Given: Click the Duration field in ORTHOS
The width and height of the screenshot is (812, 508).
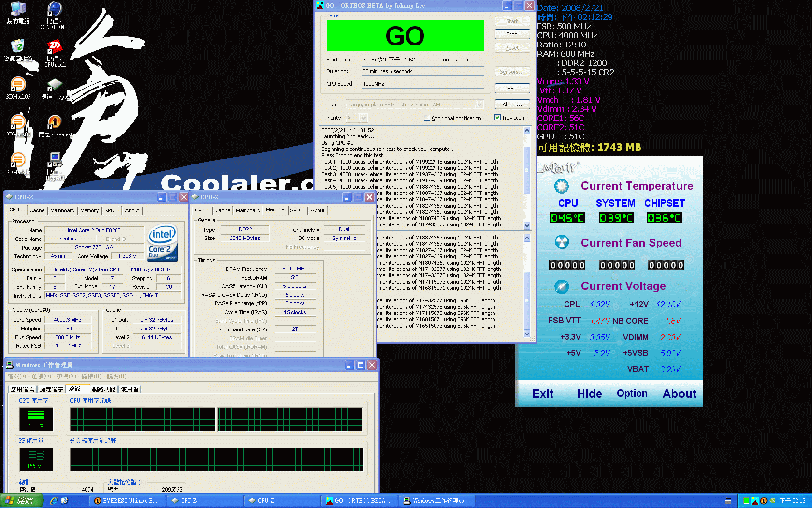Looking at the screenshot, I should (x=422, y=71).
